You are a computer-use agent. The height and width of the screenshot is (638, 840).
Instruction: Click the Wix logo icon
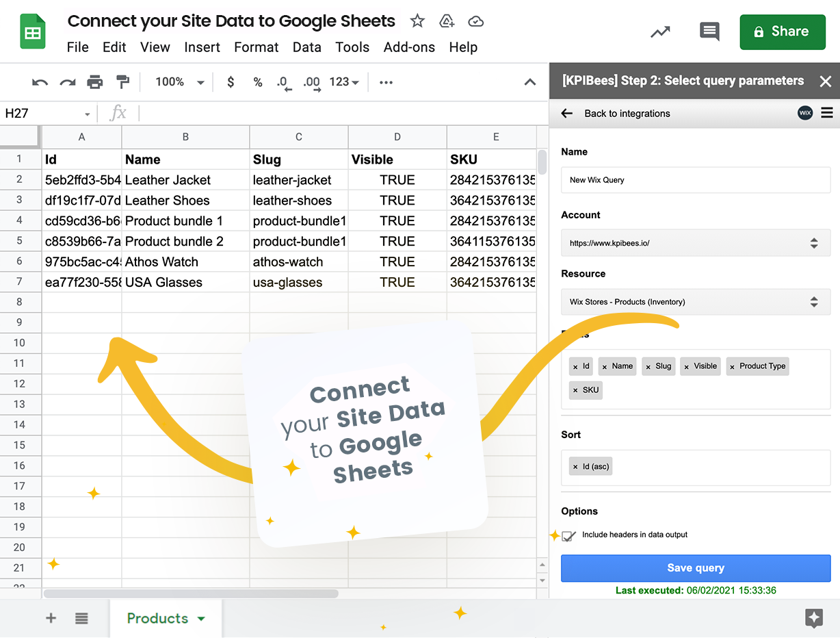805,113
